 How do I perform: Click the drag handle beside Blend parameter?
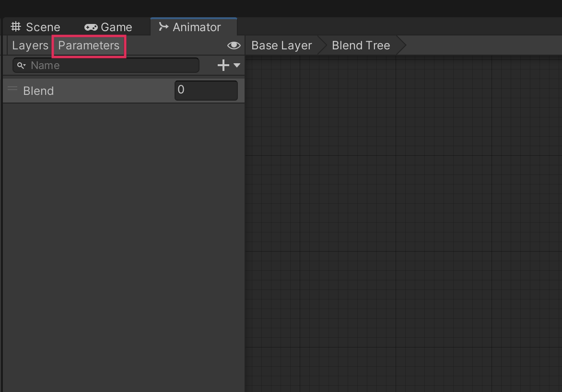tap(12, 89)
